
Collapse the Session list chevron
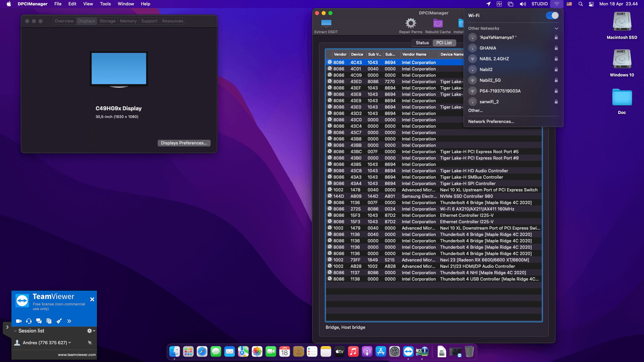pyautogui.click(x=15, y=331)
